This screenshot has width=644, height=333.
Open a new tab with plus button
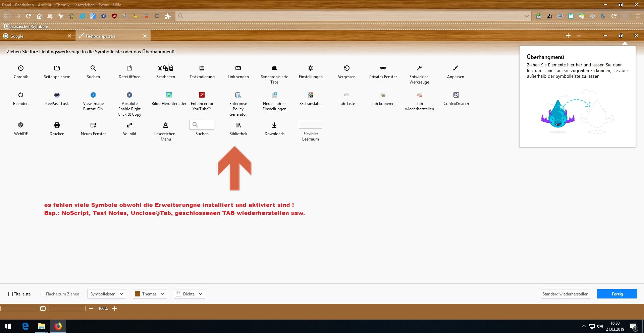click(x=568, y=36)
